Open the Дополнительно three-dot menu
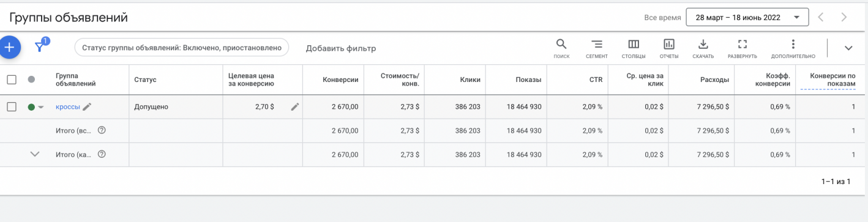868x222 pixels. pyautogui.click(x=793, y=45)
